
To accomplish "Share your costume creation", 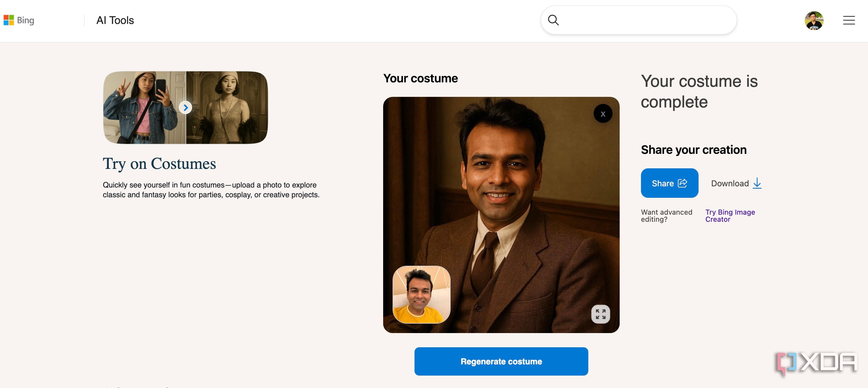I will [670, 183].
